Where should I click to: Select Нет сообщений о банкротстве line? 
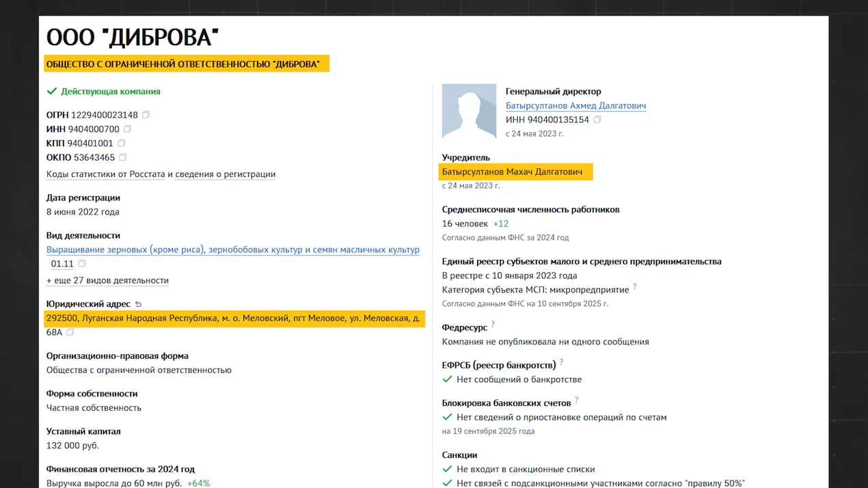pos(519,379)
